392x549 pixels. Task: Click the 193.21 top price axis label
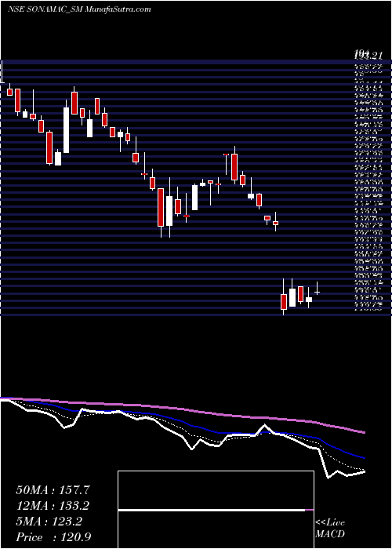(x=368, y=55)
